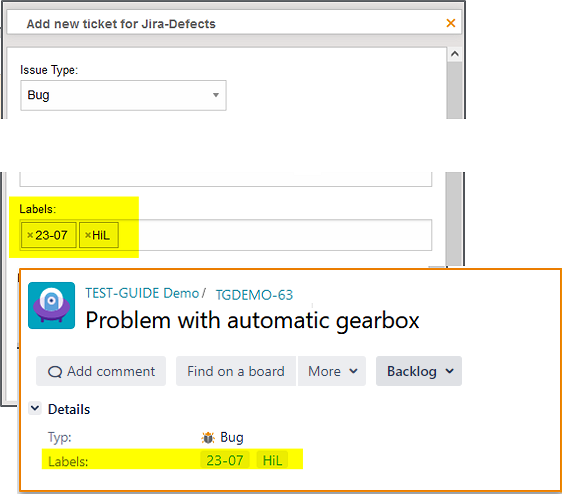Screen dimensions: 562x494
Task: Close the Add new ticket dialog
Action: point(451,23)
